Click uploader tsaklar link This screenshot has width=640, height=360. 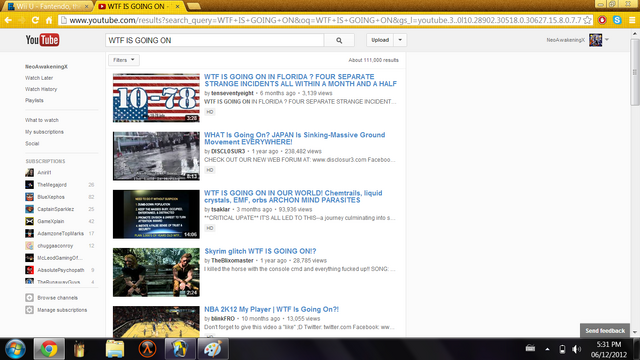(220, 209)
